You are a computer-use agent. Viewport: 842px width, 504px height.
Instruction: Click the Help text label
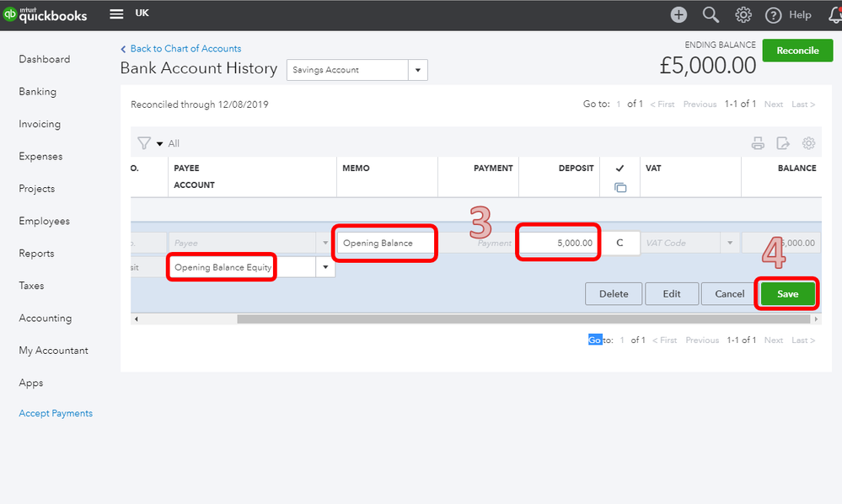pyautogui.click(x=800, y=15)
